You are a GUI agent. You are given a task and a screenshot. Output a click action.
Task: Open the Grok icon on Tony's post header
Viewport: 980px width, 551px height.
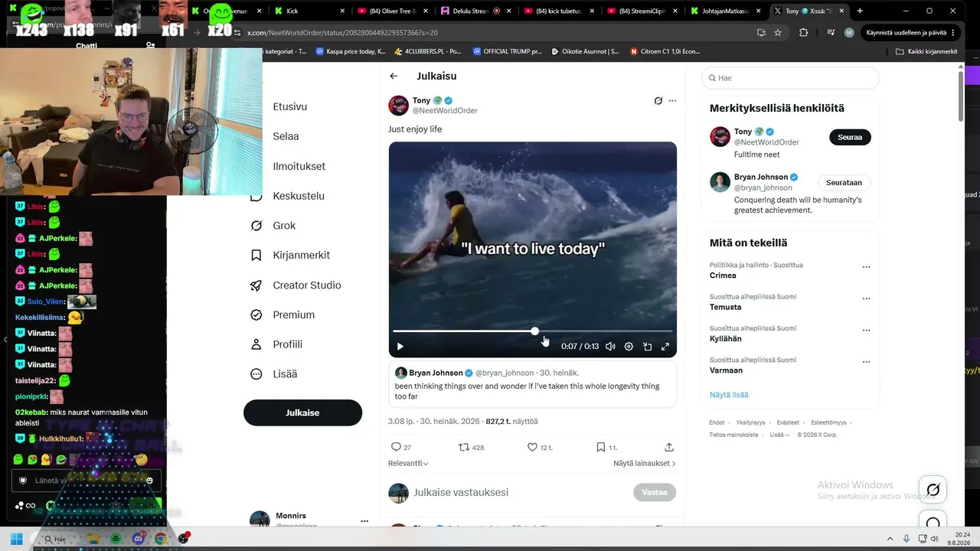click(658, 100)
